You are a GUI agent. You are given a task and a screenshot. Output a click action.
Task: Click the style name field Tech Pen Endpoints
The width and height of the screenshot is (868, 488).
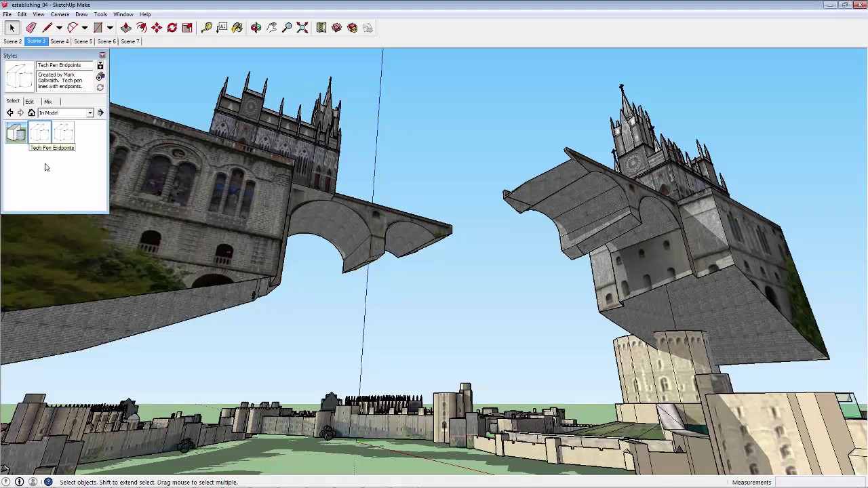[64, 66]
